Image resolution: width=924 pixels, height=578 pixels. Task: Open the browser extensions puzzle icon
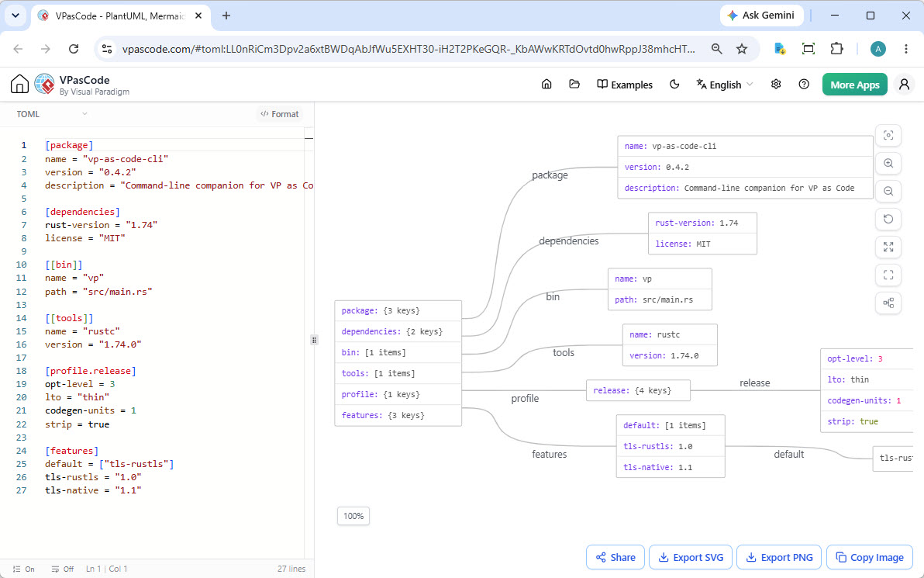pos(836,49)
